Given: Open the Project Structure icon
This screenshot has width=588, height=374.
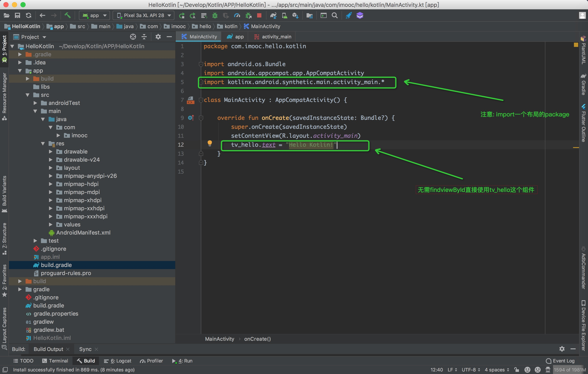Looking at the screenshot, I should [309, 16].
